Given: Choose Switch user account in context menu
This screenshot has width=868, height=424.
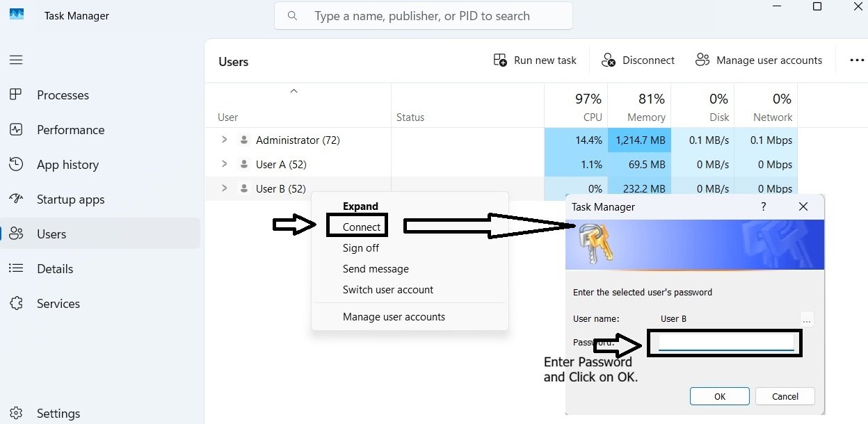Looking at the screenshot, I should [x=388, y=290].
